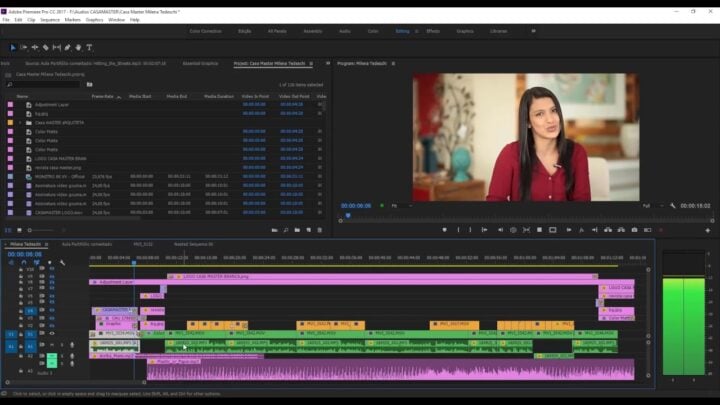Pick the Pen tool in the toolbar
Image resolution: width=720 pixels, height=405 pixels.
[67, 47]
